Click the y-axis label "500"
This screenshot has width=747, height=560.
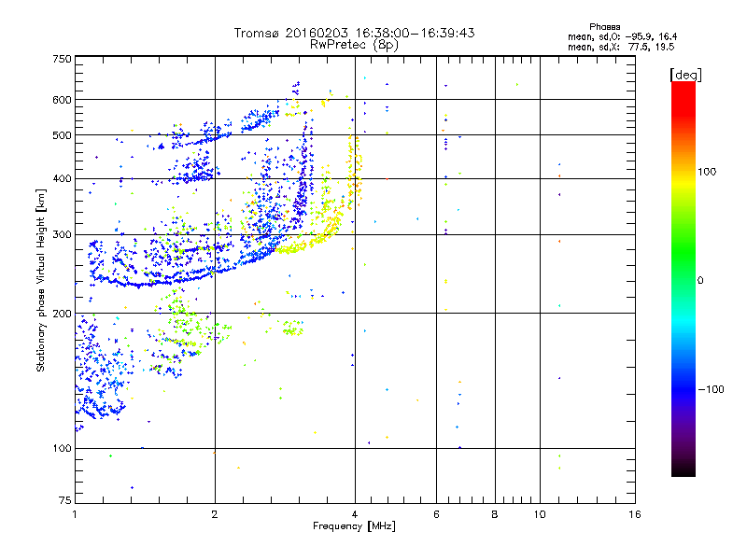63,135
